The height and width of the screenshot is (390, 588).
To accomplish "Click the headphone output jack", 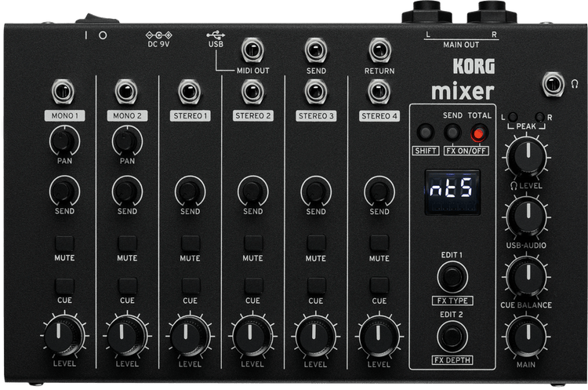I will click(x=554, y=84).
